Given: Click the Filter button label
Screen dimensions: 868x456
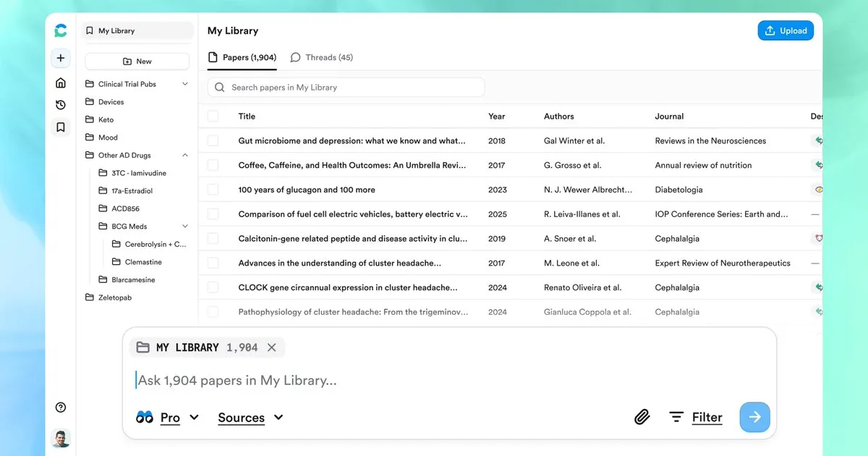Looking at the screenshot, I should tap(707, 417).
